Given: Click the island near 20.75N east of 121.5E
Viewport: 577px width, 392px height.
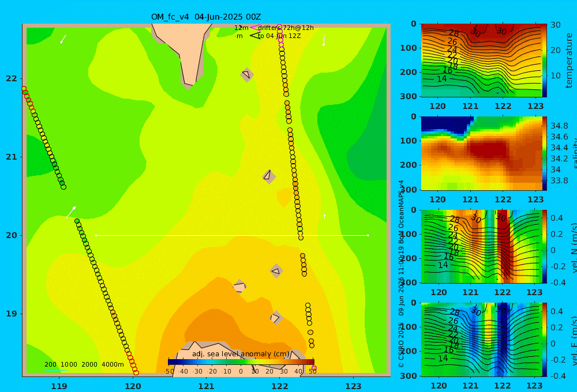Looking at the screenshot, I should pos(269,176).
